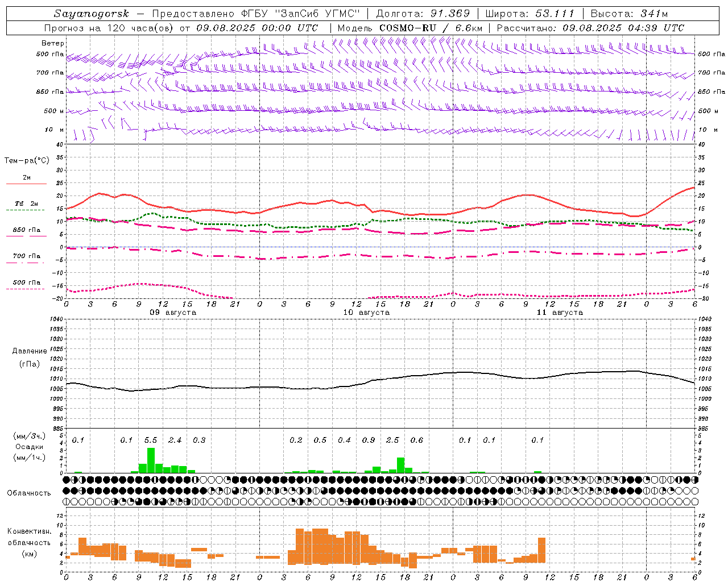The height and width of the screenshot is (582, 728).
Task: Click the '5.5' precipitation value
Action: click(x=151, y=440)
